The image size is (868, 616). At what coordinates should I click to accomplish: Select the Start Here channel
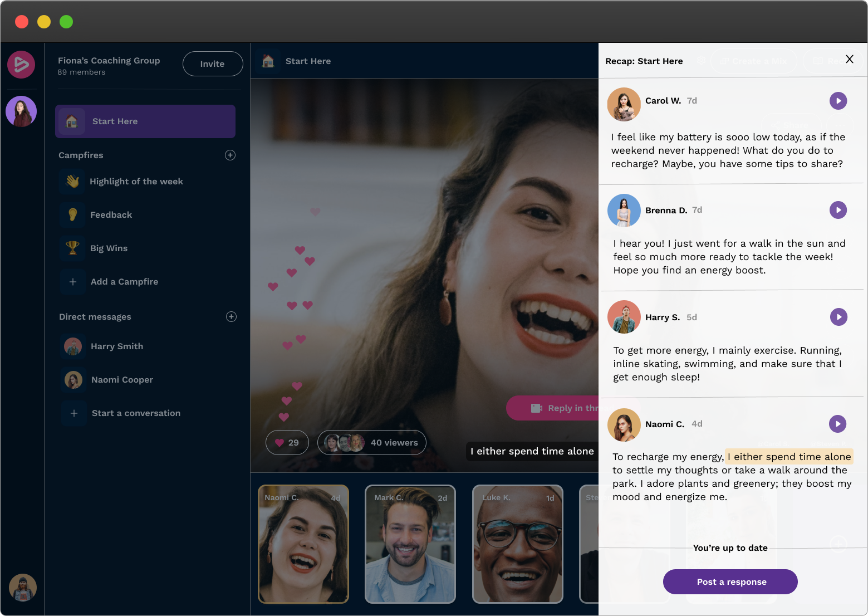pos(145,121)
